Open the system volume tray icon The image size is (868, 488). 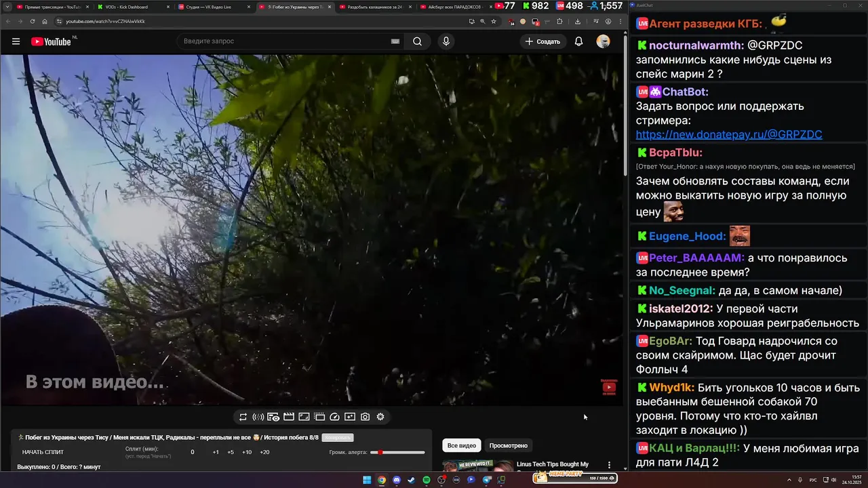834,480
